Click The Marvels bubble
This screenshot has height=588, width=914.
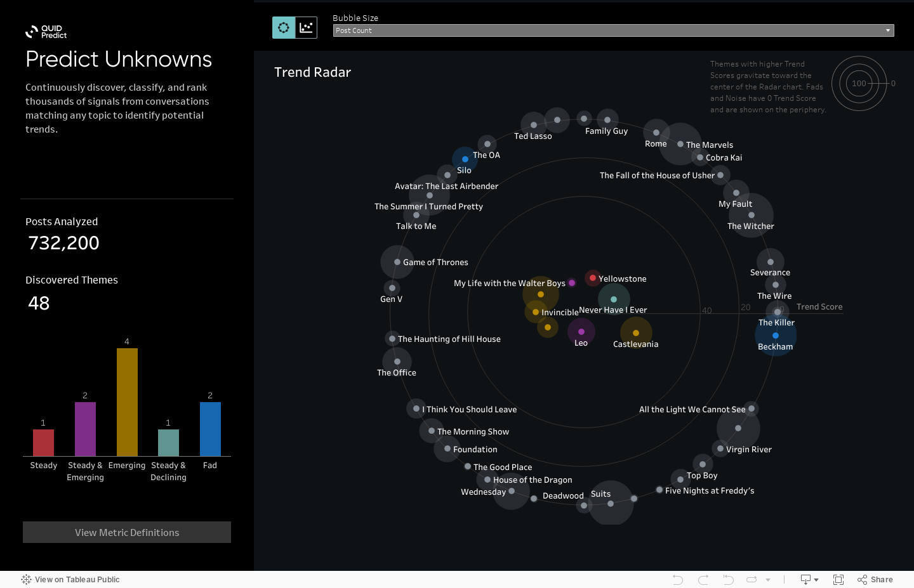(x=680, y=144)
